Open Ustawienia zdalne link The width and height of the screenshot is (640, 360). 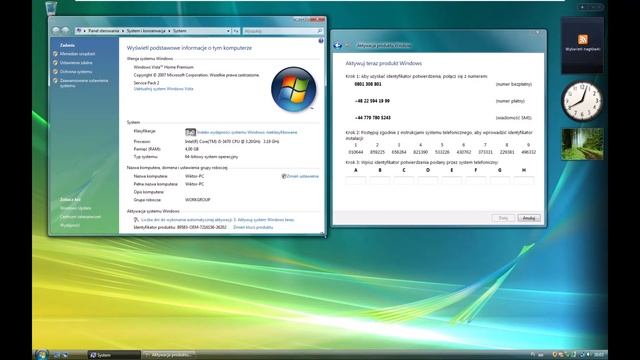coord(76,63)
